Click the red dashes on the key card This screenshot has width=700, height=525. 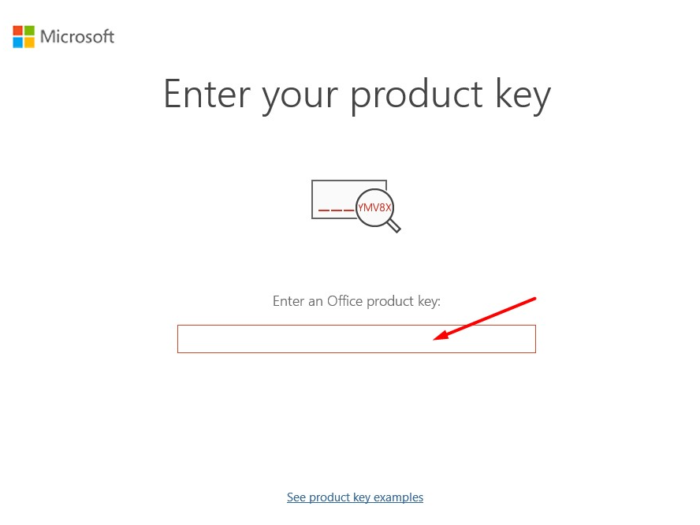tap(335, 209)
